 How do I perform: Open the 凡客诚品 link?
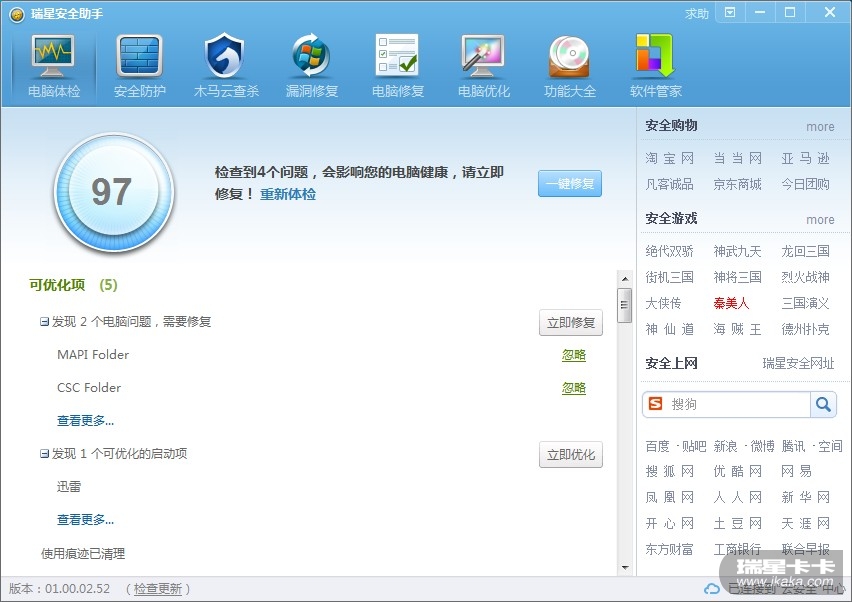(x=669, y=184)
